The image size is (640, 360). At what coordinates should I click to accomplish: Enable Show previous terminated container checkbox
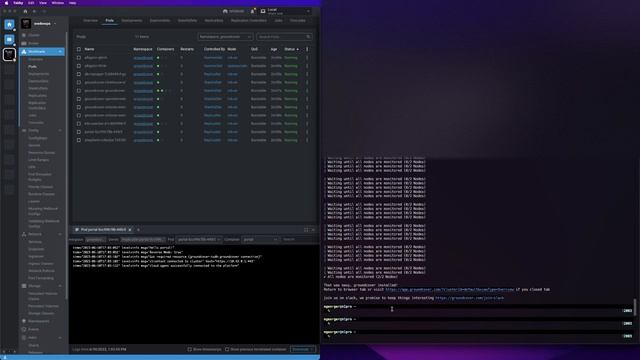point(227,349)
